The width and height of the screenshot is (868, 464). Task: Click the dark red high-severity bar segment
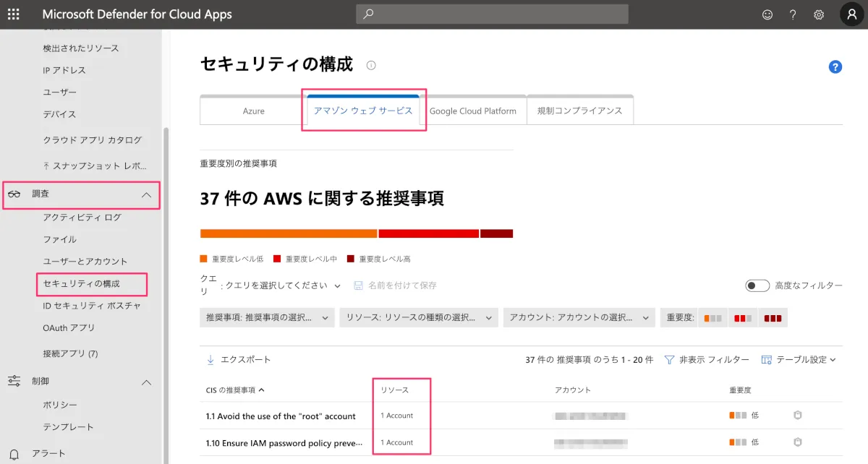pos(496,233)
